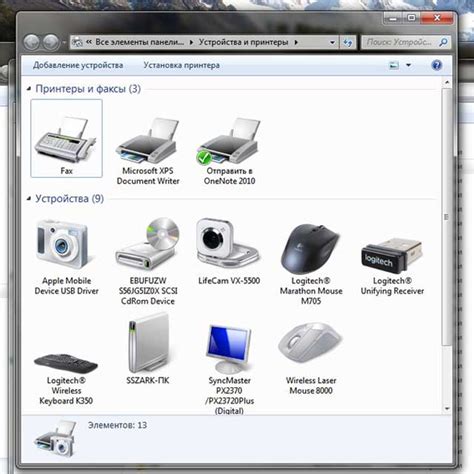Image resolution: width=474 pixels, height=474 pixels.
Task: Select Logitech Marathon Mouse M705
Action: (x=311, y=263)
